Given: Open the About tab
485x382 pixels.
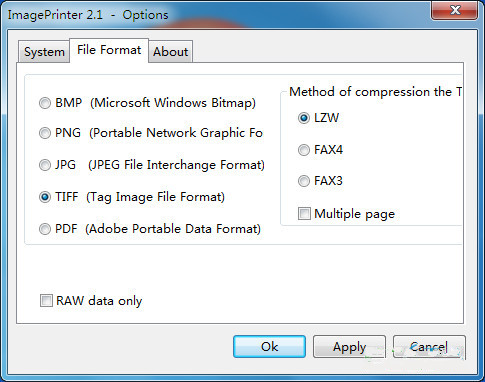Looking at the screenshot, I should pyautogui.click(x=170, y=52).
